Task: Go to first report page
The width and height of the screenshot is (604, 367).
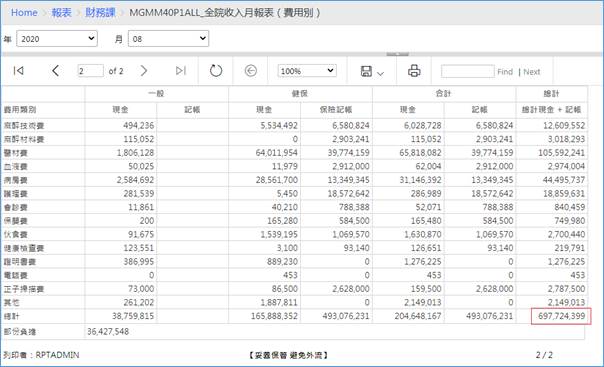Action: [18, 71]
